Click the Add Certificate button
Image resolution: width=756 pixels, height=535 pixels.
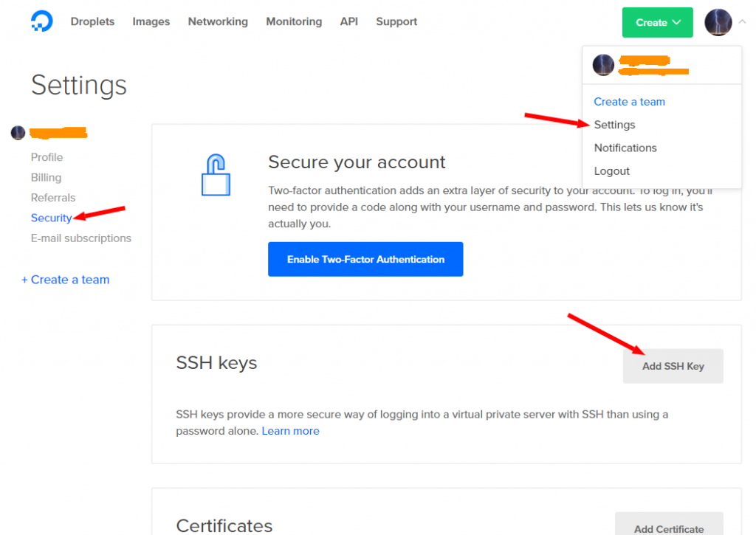click(x=669, y=526)
